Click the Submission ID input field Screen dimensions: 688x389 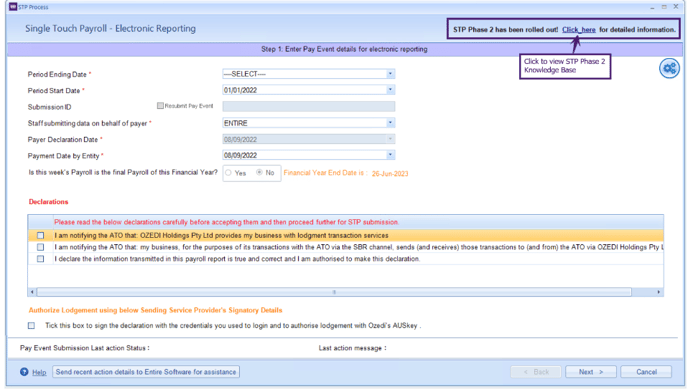[308, 106]
